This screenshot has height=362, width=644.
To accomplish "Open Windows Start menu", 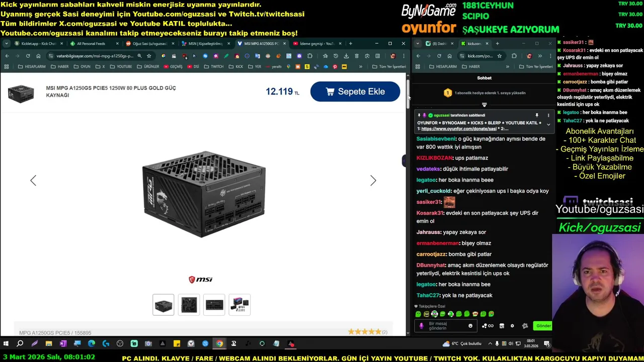I will [x=6, y=344].
